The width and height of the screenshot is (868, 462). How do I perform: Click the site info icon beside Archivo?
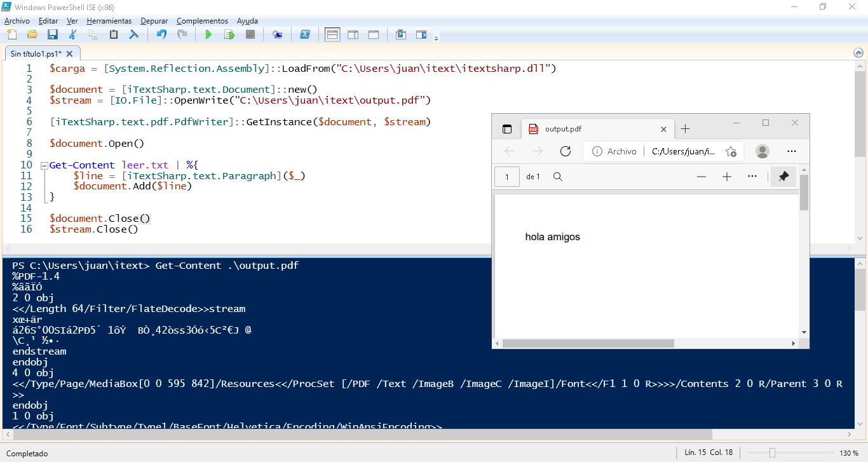597,151
